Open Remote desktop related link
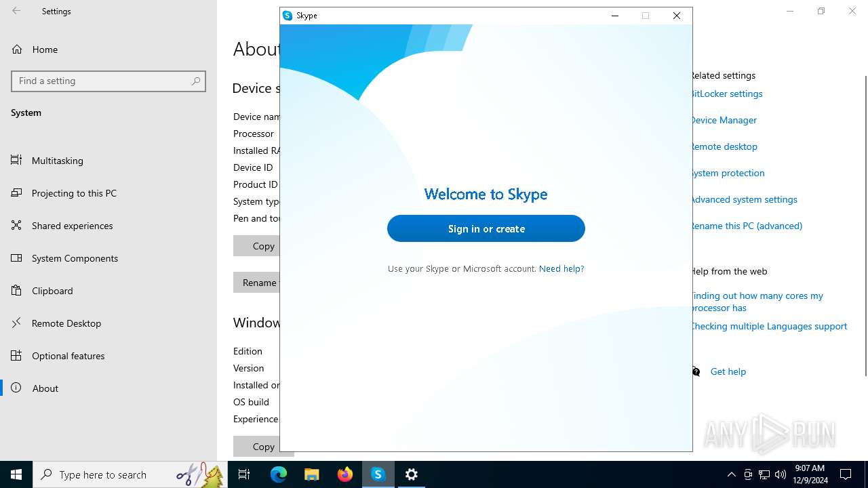 725,146
